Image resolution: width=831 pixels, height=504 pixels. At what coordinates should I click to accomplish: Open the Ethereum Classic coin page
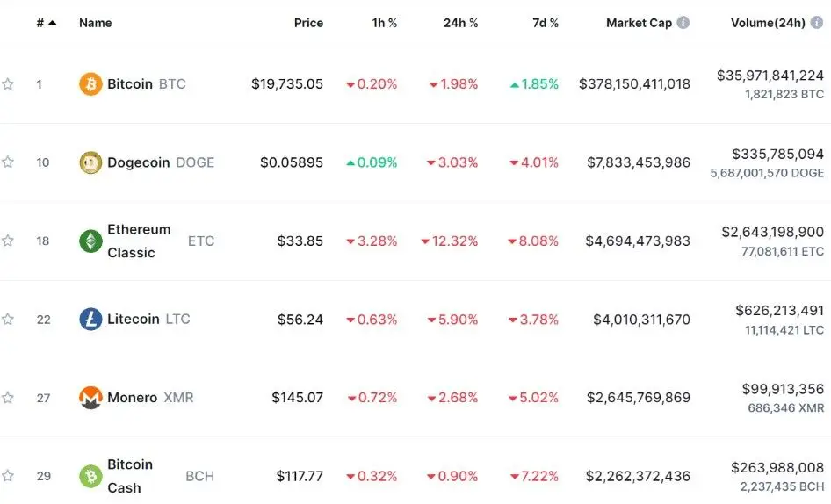(139, 241)
